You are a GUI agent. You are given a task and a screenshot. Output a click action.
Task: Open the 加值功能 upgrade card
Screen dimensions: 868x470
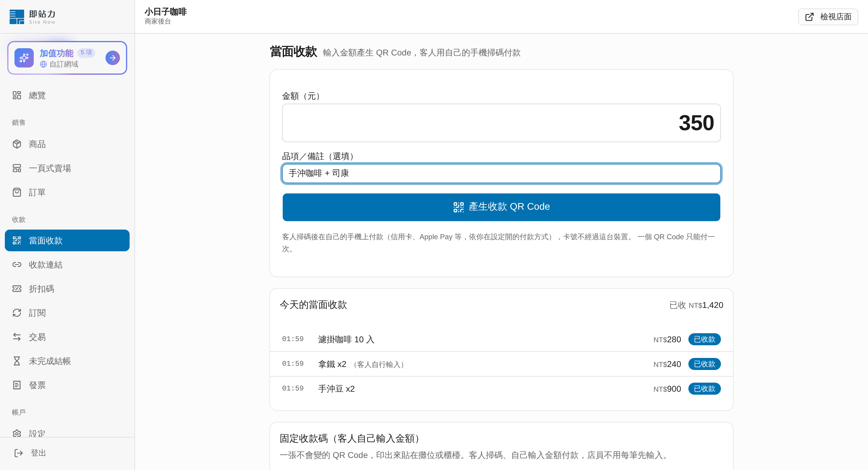(67, 58)
